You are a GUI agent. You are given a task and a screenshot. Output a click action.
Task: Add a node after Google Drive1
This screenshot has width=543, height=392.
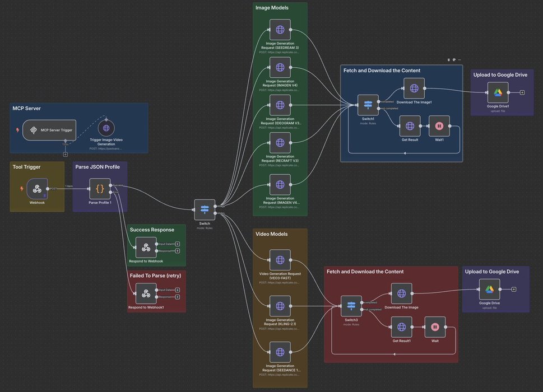(x=522, y=92)
